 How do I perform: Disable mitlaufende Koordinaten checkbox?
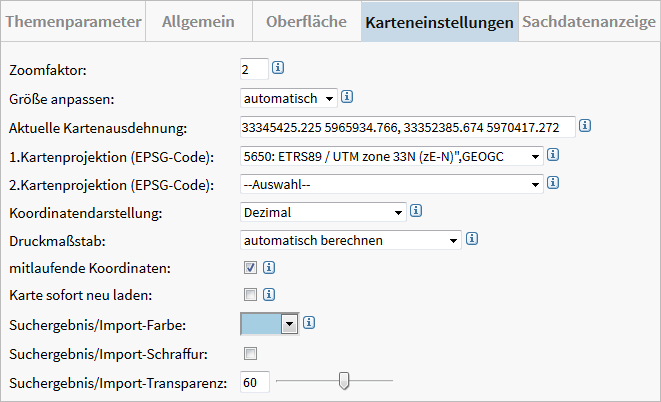(250, 267)
